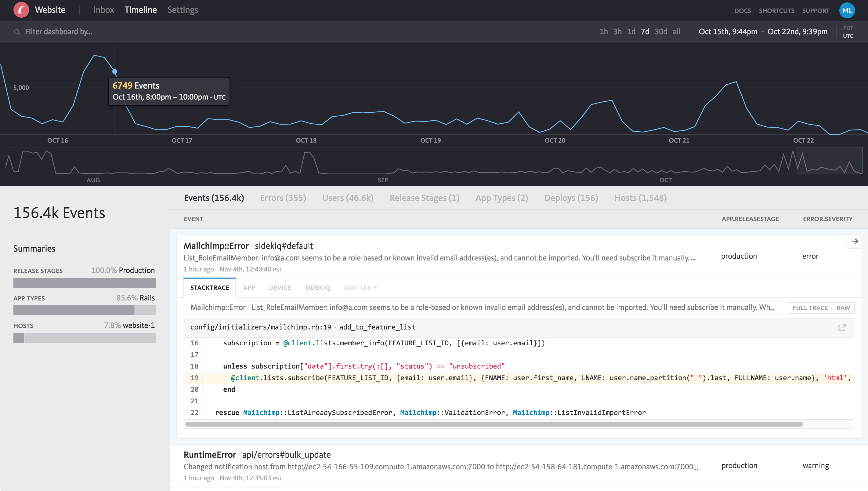Click the EVENT column header
Screen dimensions: 868x491
193,219
